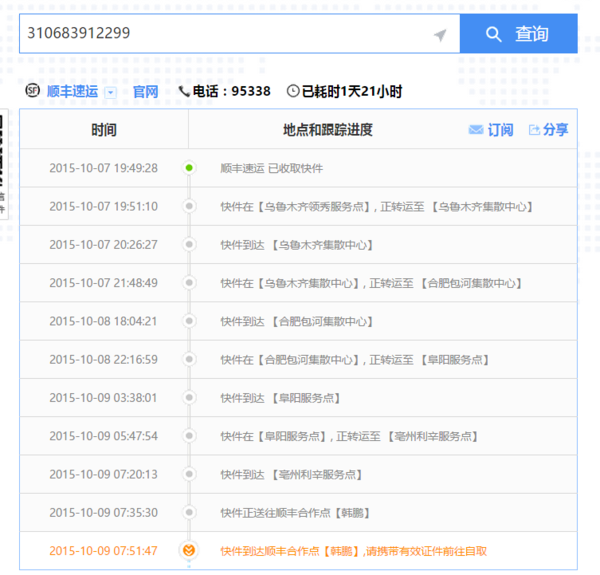
Task: Click timestamp 2015-10-09 03:38:01
Action: 103,397
